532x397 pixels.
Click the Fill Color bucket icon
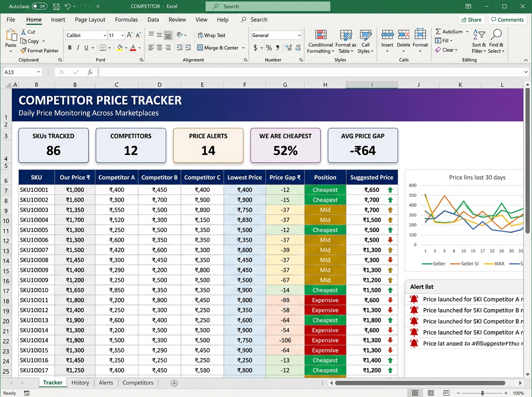pyautogui.click(x=120, y=47)
